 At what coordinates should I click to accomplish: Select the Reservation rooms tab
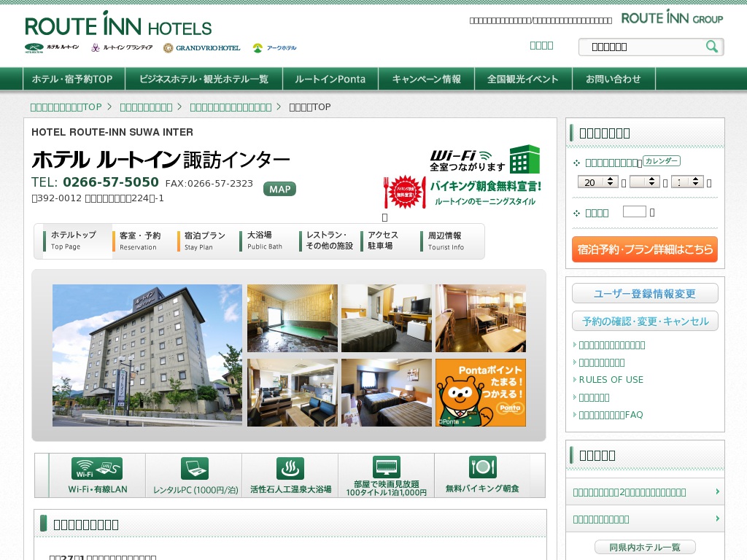(144, 241)
